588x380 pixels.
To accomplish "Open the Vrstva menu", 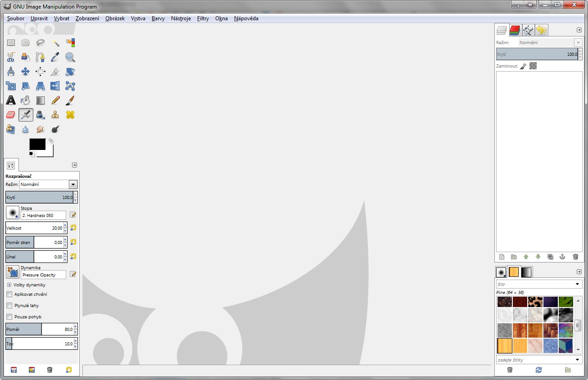I will [138, 18].
